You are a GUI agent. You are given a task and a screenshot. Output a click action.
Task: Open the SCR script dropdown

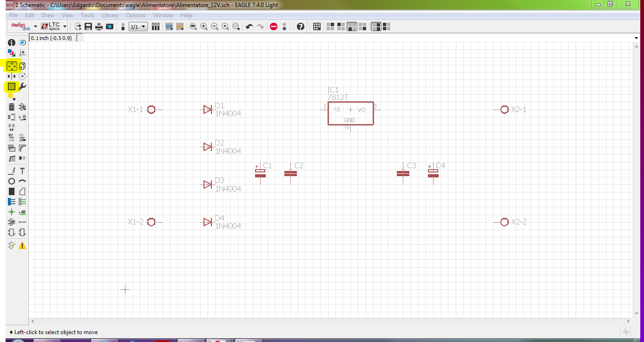pos(169,26)
